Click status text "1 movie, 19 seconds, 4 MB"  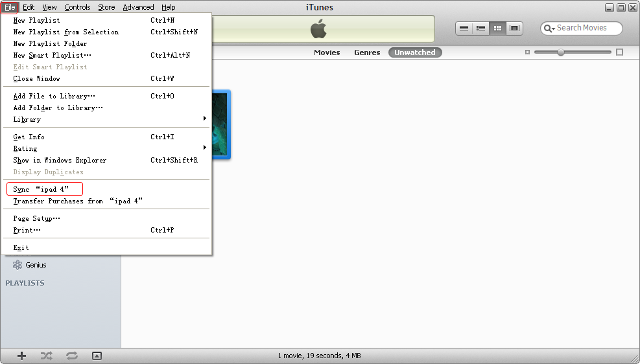click(x=319, y=356)
